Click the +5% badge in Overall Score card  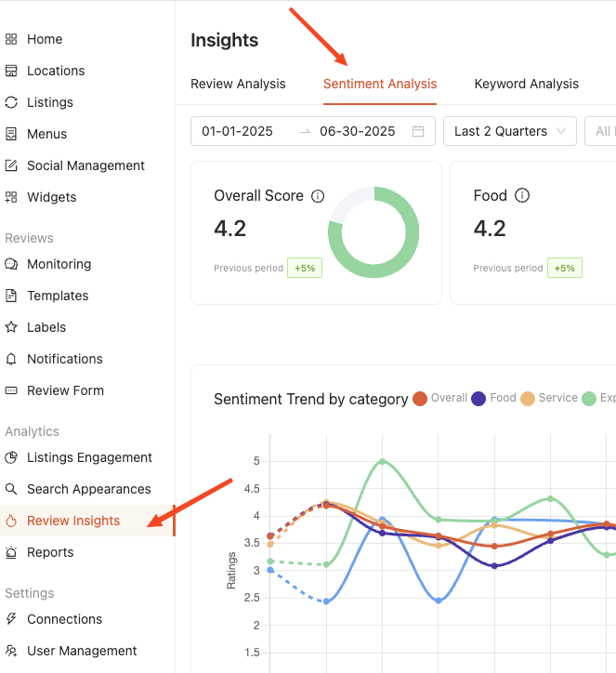click(x=305, y=268)
